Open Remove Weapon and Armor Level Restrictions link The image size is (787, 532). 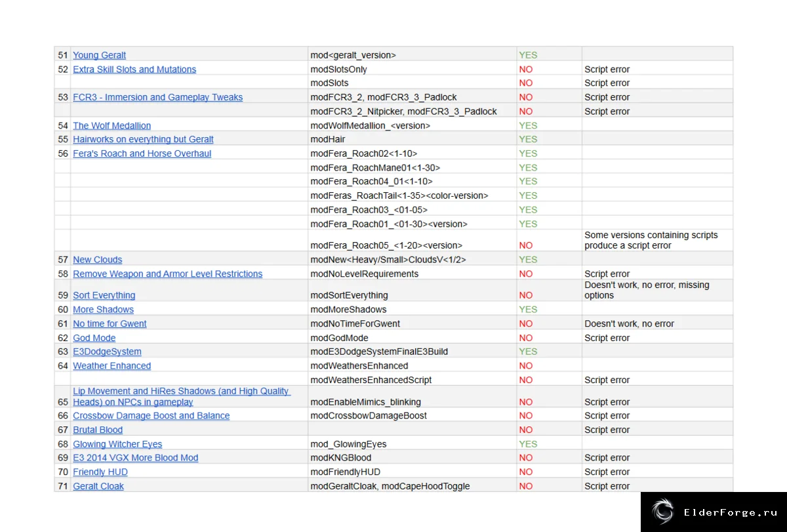coord(167,274)
